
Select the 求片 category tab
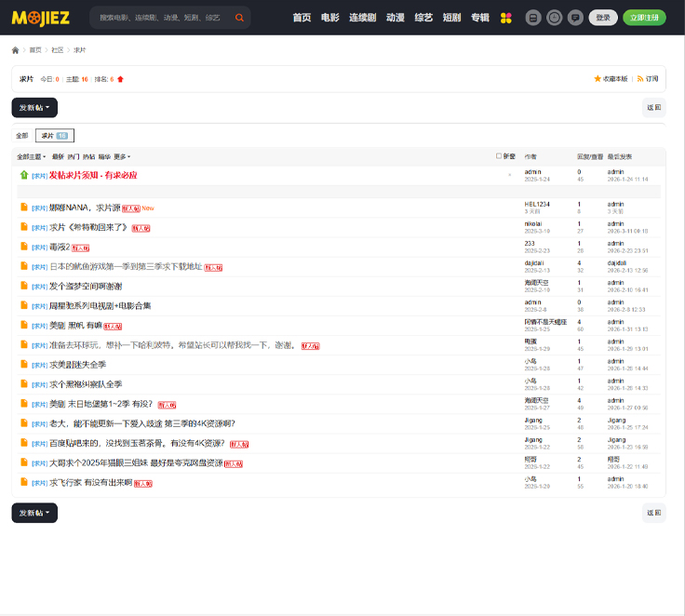[x=54, y=136]
